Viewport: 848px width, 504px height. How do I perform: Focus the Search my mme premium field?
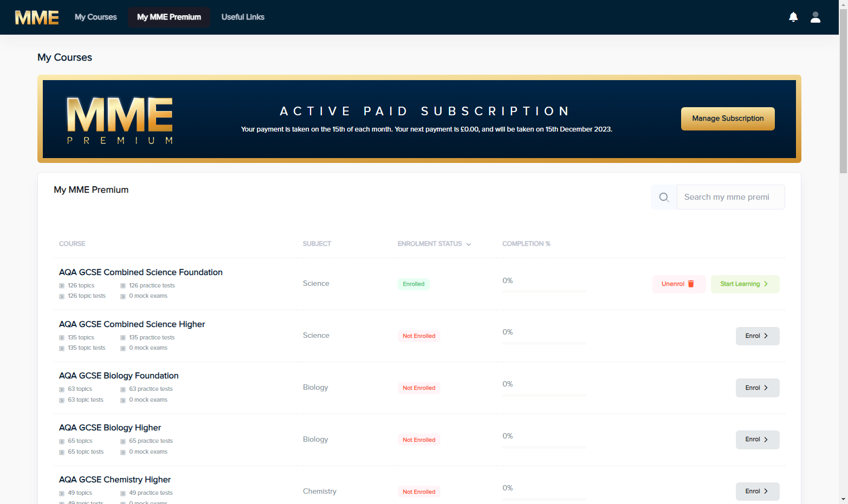pyautogui.click(x=730, y=197)
